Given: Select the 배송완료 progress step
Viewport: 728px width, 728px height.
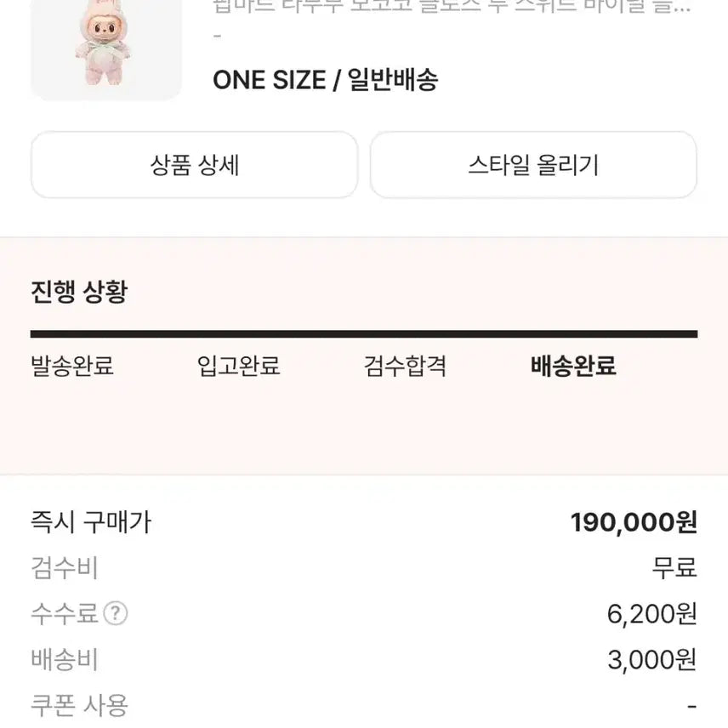Looking at the screenshot, I should [571, 367].
